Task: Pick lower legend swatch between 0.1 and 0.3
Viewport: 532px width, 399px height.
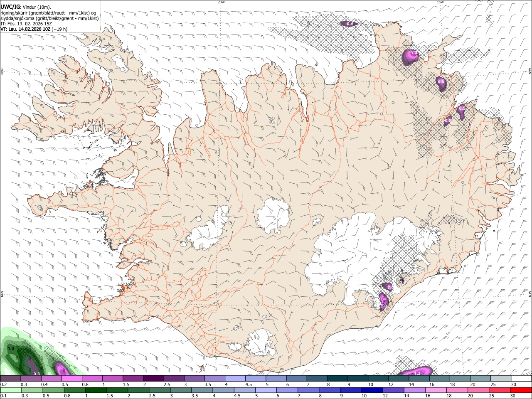Action: tap(10, 390)
